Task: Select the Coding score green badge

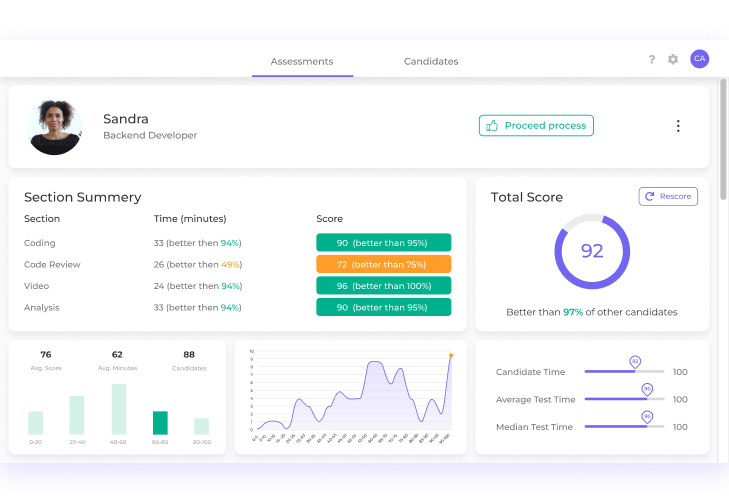Action: pyautogui.click(x=383, y=243)
